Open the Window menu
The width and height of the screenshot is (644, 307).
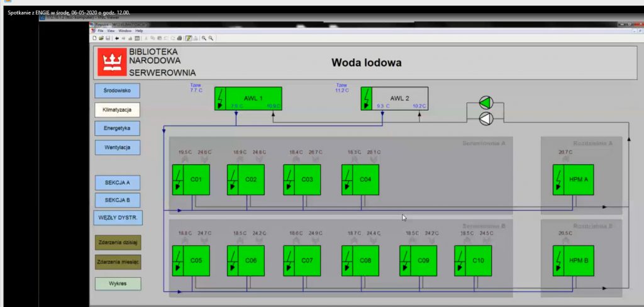pos(125,31)
